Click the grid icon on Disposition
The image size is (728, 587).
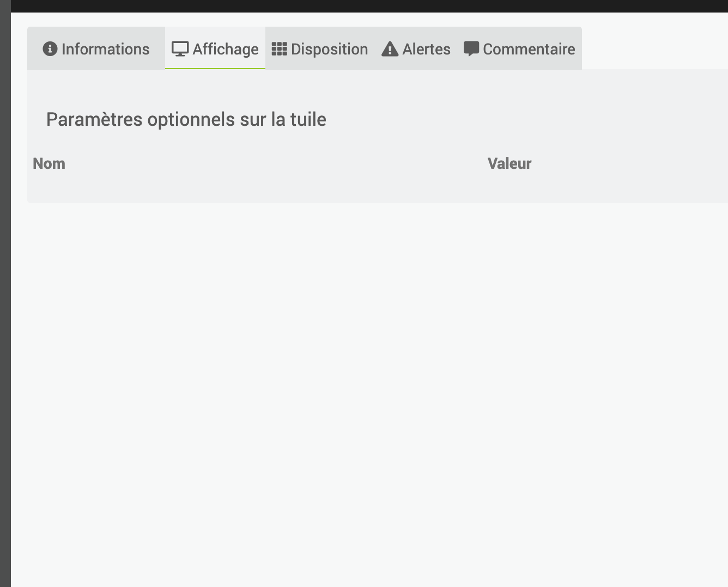280,49
